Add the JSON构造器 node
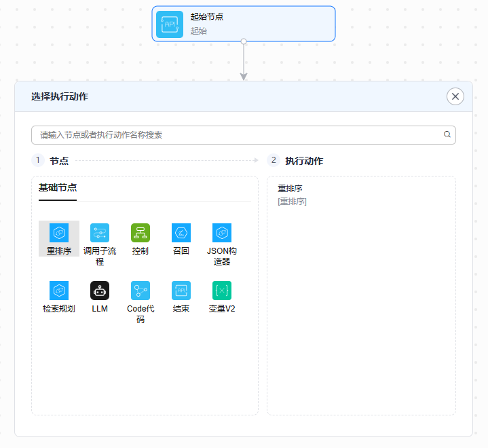 (x=222, y=234)
